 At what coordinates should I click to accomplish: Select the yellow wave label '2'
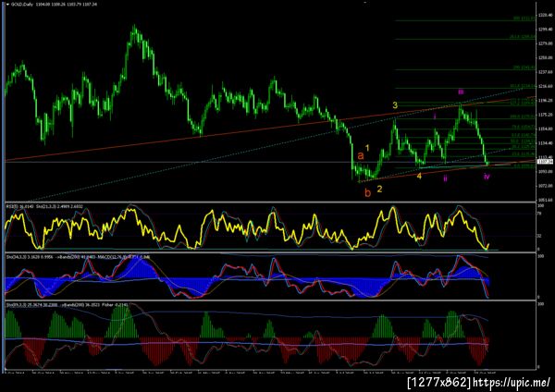[379, 189]
